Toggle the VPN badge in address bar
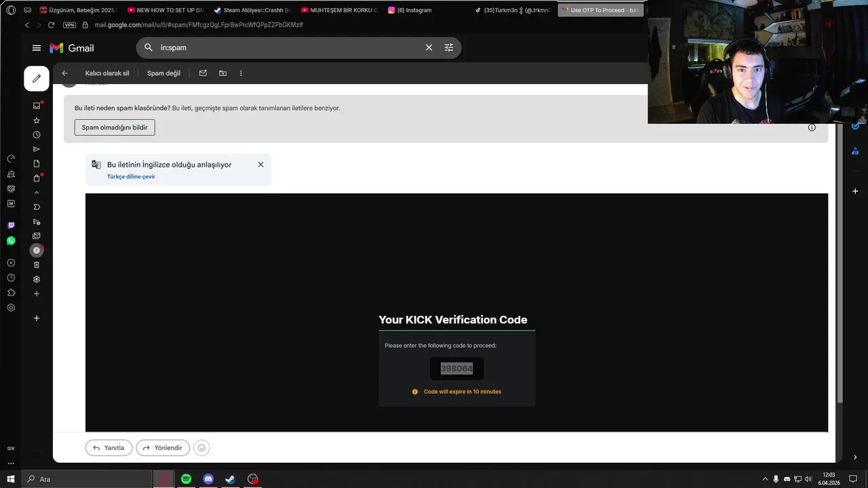868x488 pixels. click(69, 25)
